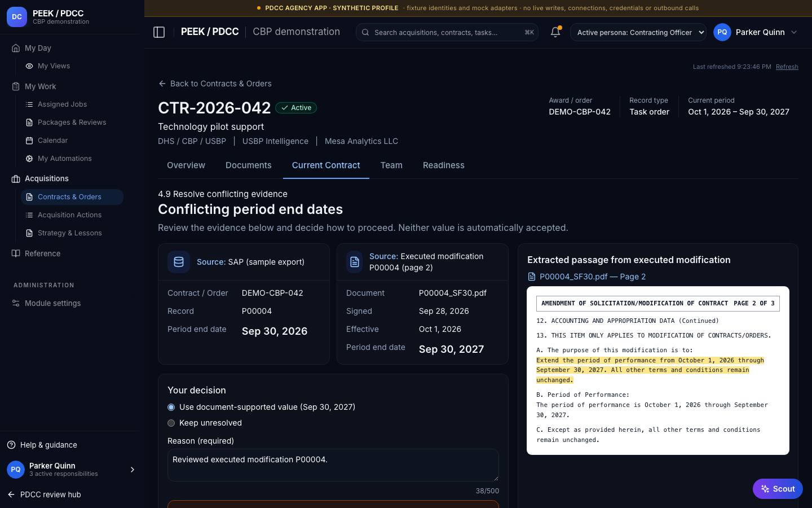
Task: Click the DC logo badge
Action: (x=17, y=17)
